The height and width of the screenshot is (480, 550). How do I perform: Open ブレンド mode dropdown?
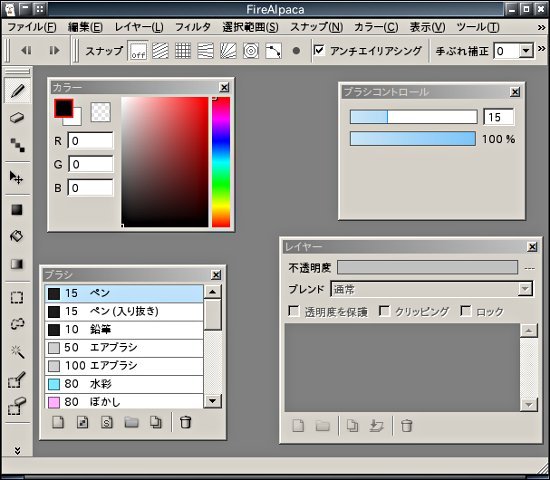pos(431,289)
